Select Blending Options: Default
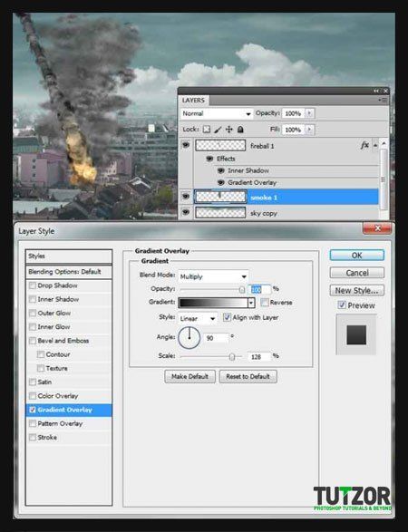 point(69,272)
